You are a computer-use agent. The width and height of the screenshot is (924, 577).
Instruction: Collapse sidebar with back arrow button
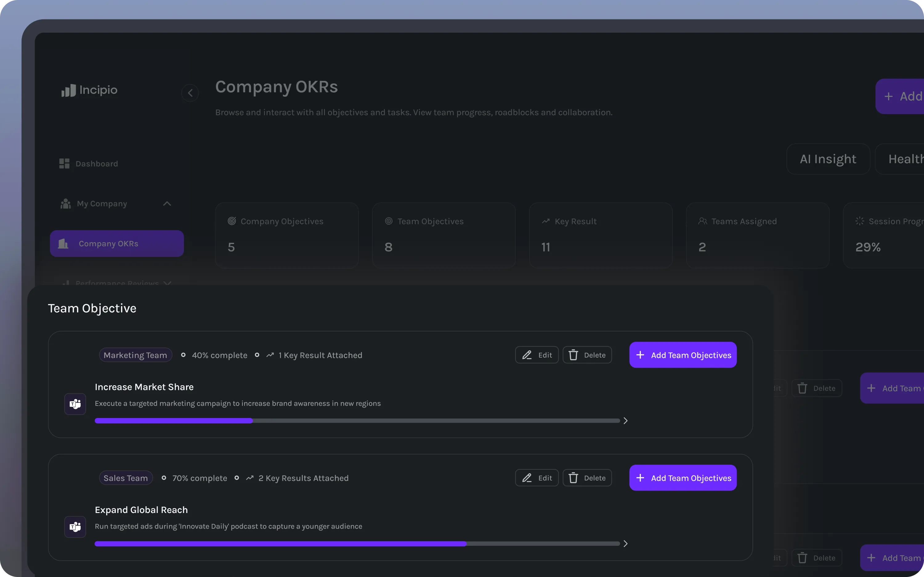coord(190,93)
